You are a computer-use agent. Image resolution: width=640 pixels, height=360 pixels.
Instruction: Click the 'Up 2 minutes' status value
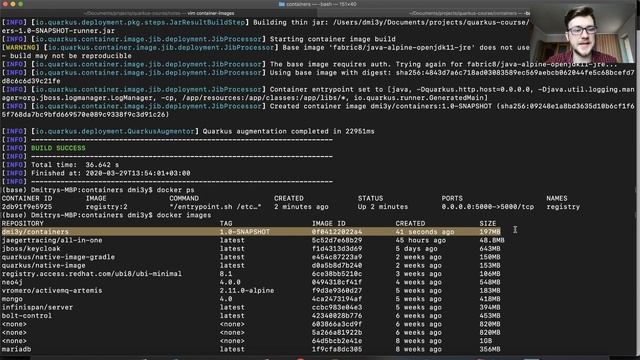point(383,207)
